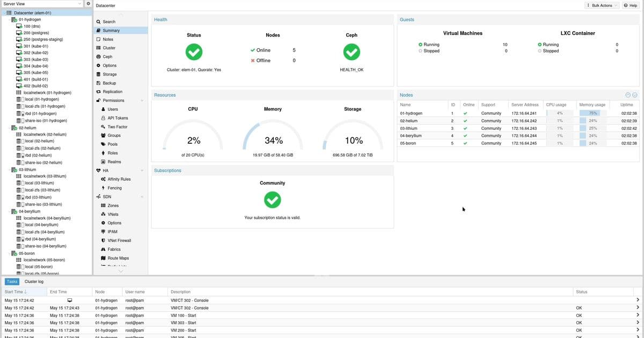
Task: Click 01-hydrogen 4% CPU usage bar
Action: tap(560, 113)
